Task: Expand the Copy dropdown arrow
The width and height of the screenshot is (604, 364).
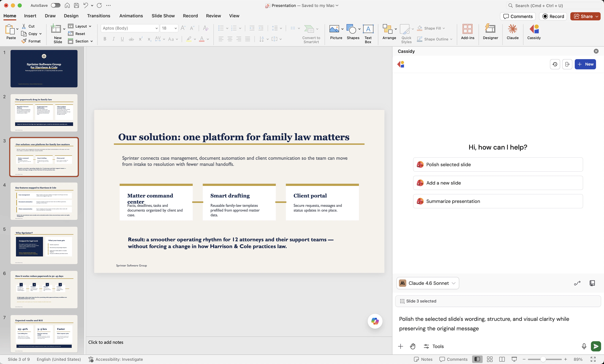Action: tap(40, 34)
